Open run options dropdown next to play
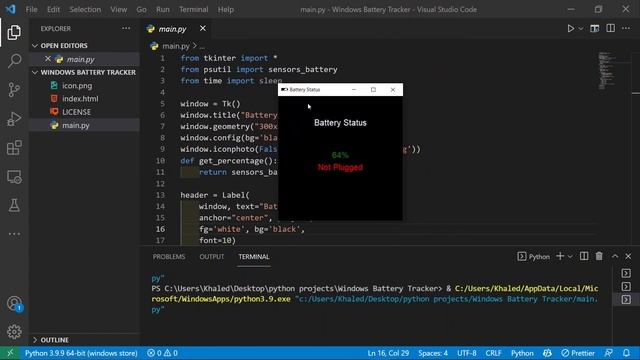 pos(580,29)
